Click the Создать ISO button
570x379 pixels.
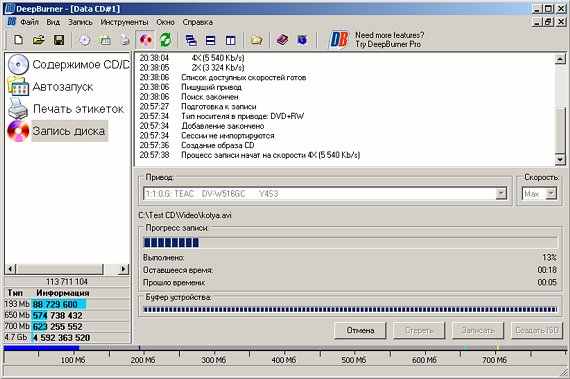(x=537, y=330)
